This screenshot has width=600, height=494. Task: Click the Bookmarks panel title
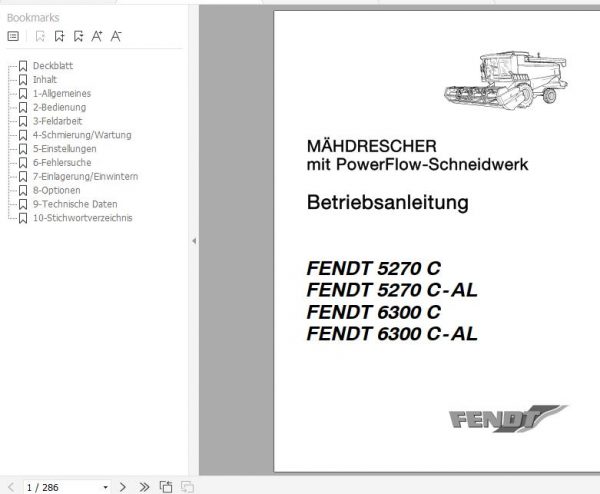[x=33, y=18]
